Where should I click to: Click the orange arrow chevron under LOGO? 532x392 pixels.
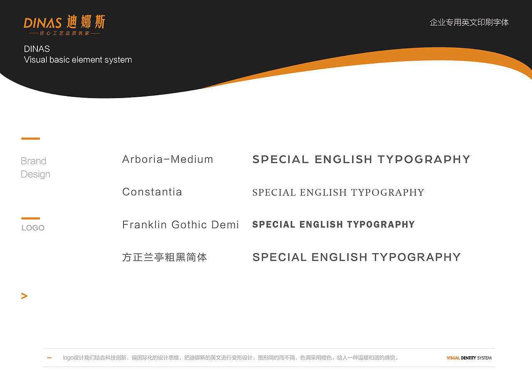24,296
